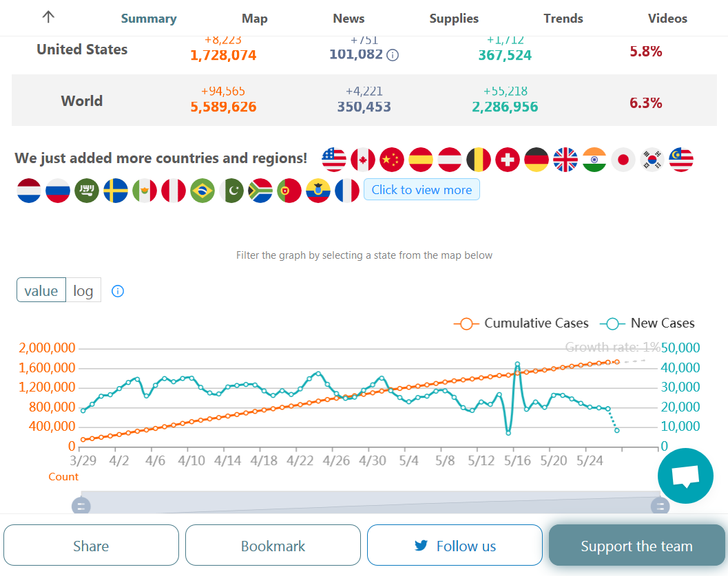
Task: Switch graph scale to log
Action: 83,290
